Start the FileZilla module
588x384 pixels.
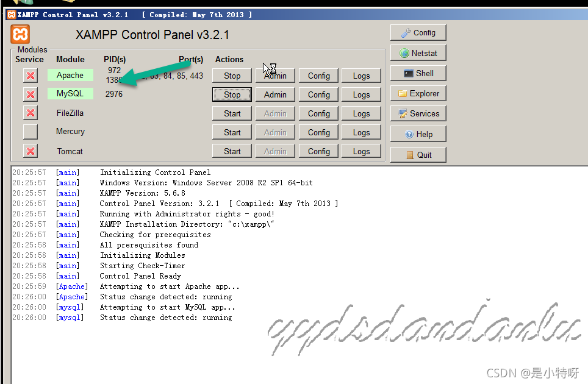click(x=232, y=113)
